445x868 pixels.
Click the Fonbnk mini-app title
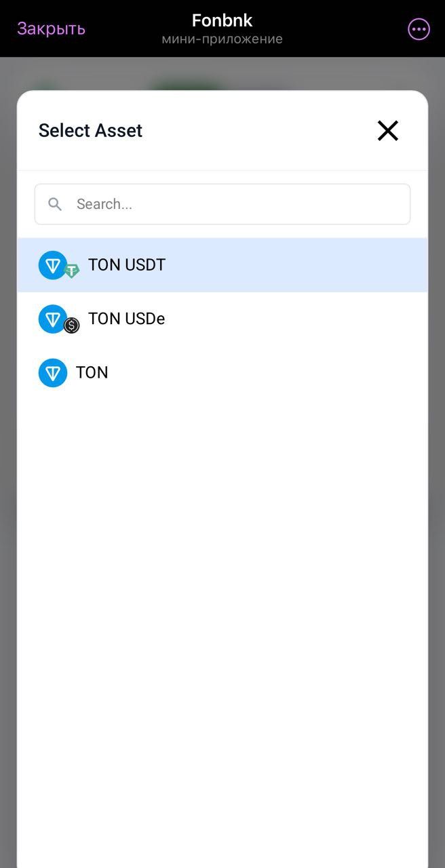[x=222, y=20]
